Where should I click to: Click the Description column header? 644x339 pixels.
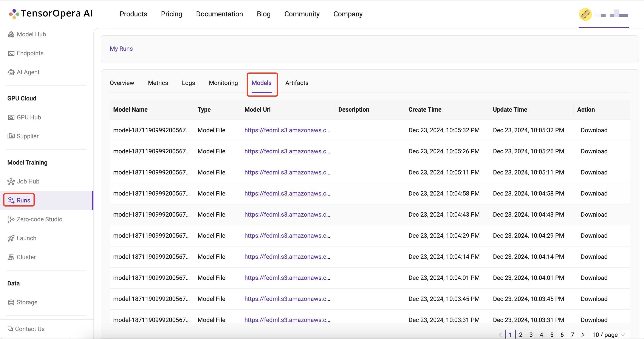[x=353, y=110]
